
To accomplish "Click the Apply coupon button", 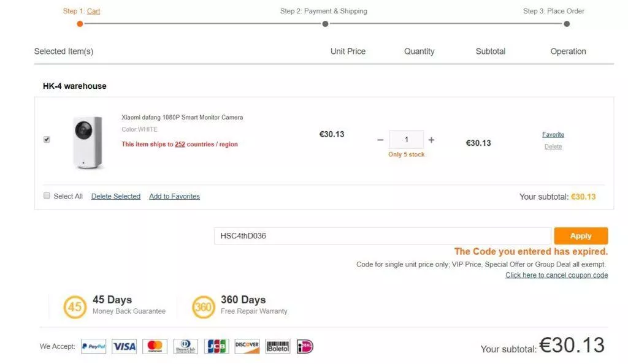I will tap(581, 236).
